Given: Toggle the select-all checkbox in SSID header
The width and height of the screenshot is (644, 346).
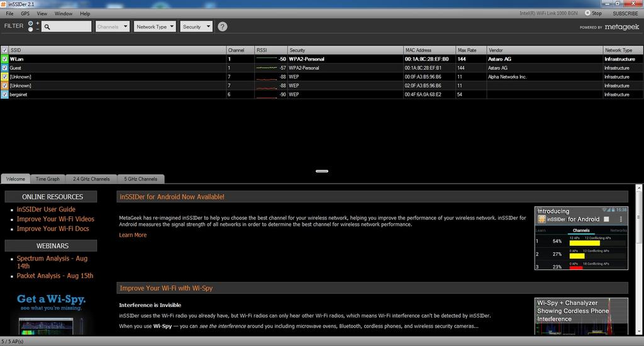Looking at the screenshot, I should pos(4,50).
